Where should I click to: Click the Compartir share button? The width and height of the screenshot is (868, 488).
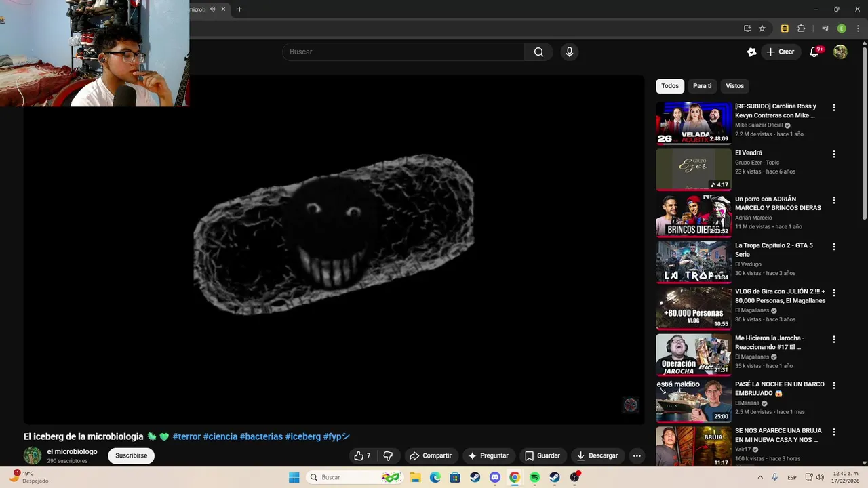(x=431, y=456)
